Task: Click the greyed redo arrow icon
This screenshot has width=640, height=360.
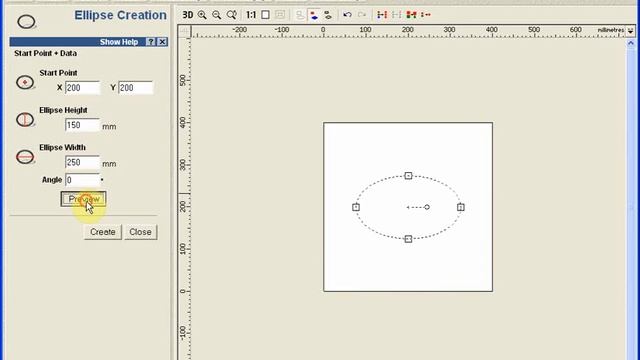Action: [362, 15]
